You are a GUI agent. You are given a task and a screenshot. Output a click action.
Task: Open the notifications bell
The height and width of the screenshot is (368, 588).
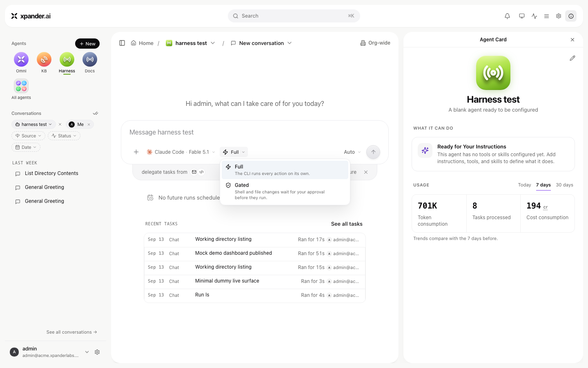pos(507,16)
